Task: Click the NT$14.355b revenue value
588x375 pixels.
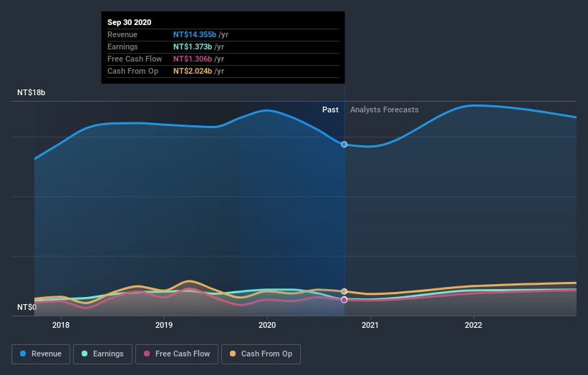Action: 195,34
